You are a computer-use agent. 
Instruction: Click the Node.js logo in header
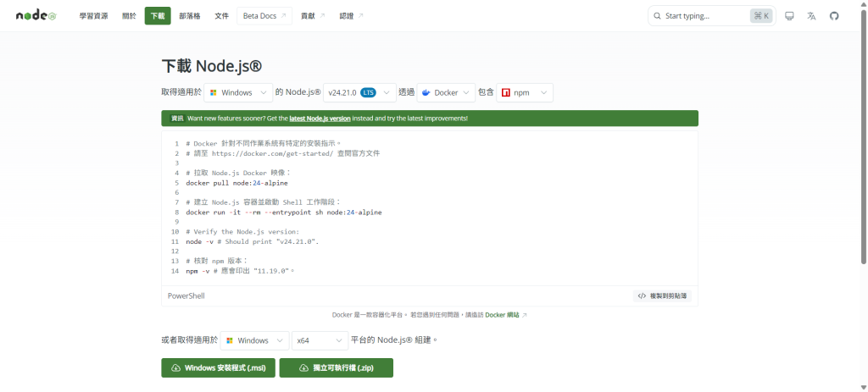point(36,16)
